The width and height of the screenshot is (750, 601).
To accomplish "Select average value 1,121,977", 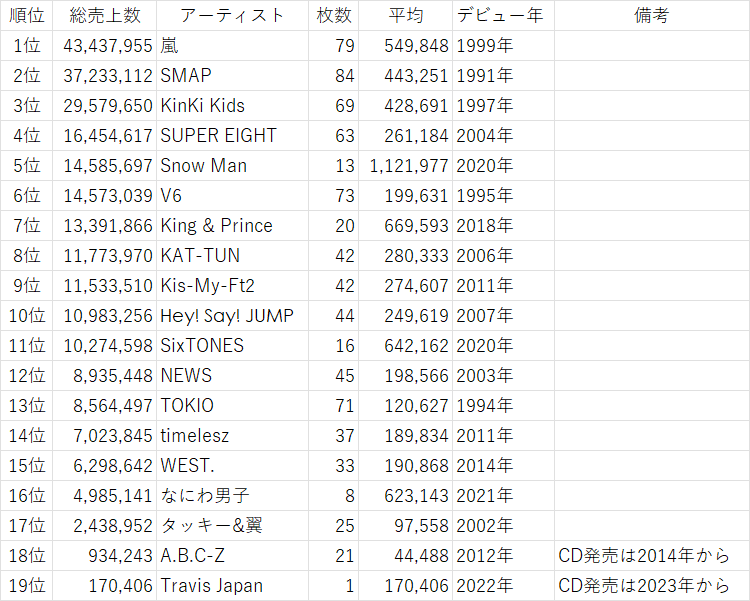I will pyautogui.click(x=406, y=166).
